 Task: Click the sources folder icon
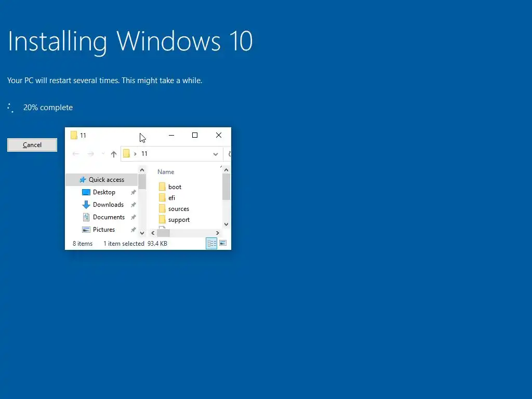(x=162, y=209)
